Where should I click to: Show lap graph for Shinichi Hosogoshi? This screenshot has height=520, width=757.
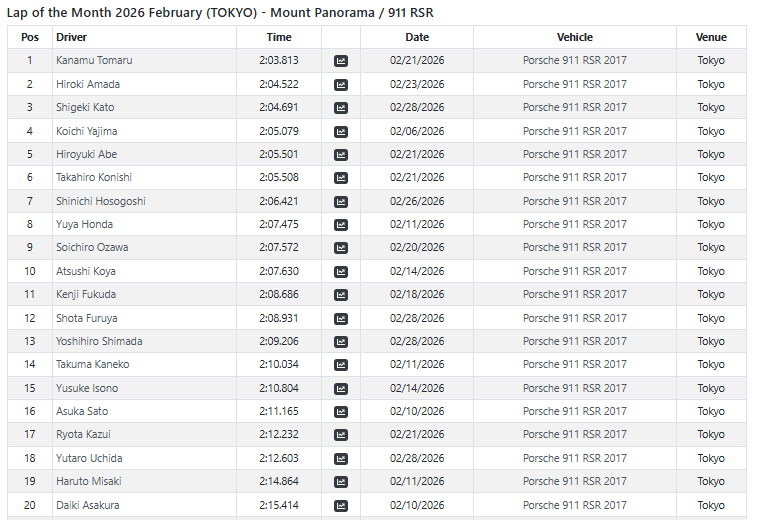(x=341, y=201)
